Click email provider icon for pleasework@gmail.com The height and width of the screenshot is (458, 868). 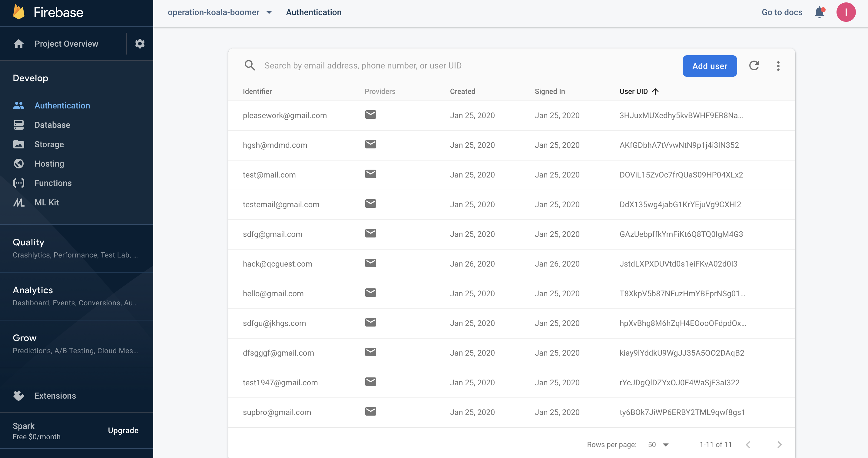(370, 115)
